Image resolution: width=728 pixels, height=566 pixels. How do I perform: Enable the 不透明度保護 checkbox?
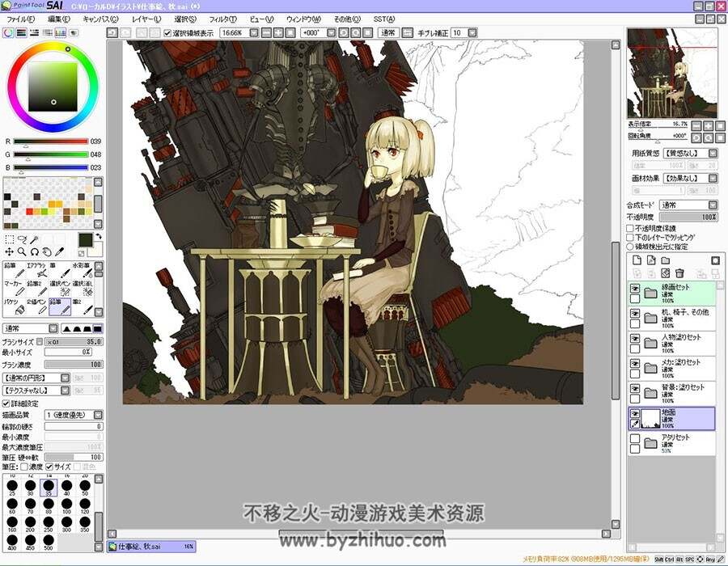pos(630,228)
